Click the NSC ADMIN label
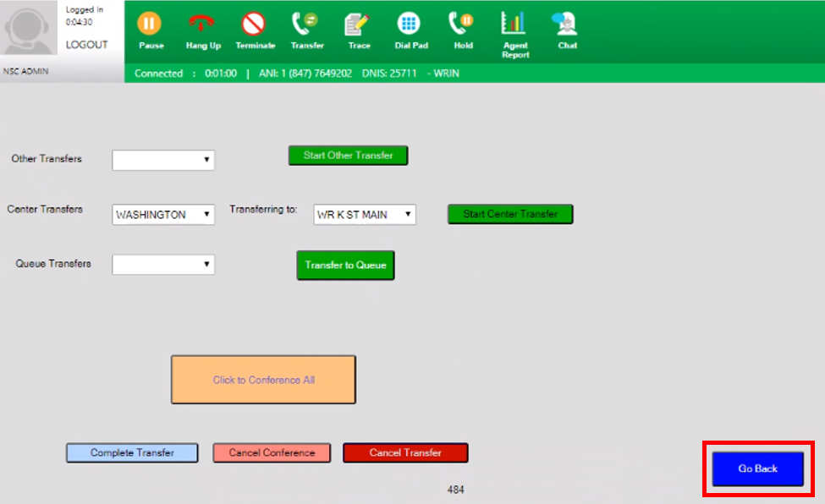Screen dimensions: 825x504 tap(25, 71)
